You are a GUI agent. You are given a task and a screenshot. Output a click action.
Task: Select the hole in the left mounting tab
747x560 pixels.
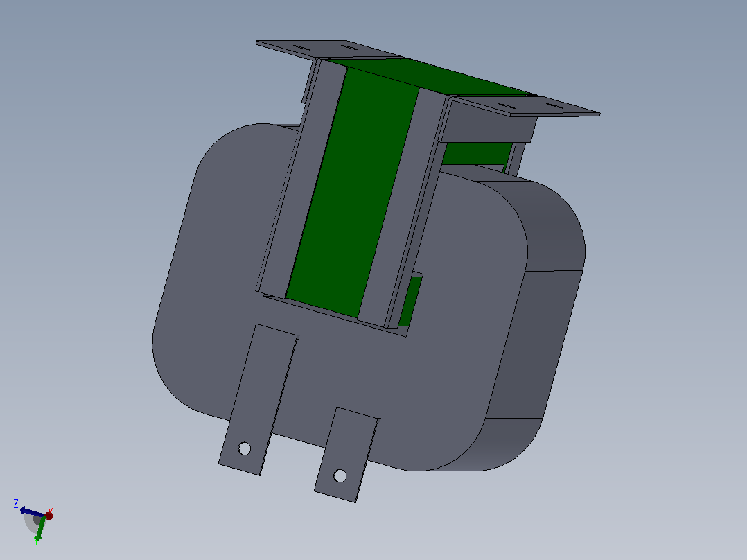(x=245, y=448)
